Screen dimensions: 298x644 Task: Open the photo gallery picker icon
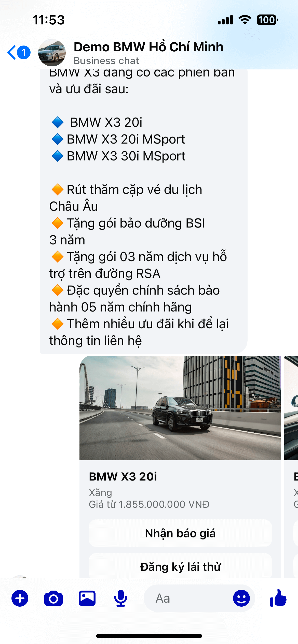[x=87, y=598]
